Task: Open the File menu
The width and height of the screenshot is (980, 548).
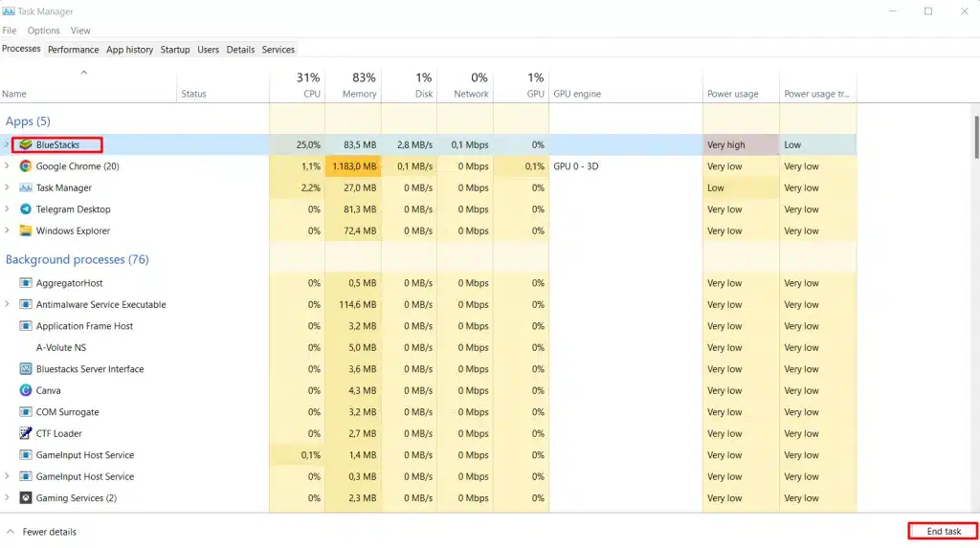Action: tap(10, 30)
